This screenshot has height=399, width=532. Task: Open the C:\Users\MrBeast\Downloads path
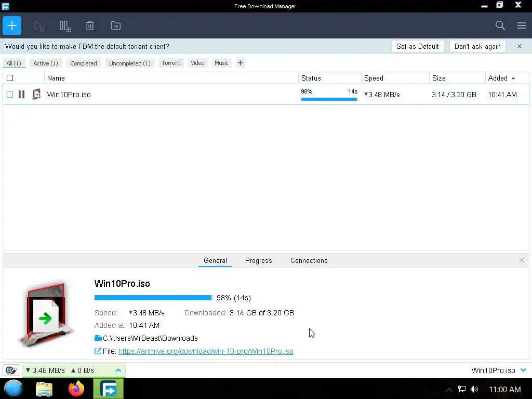point(150,338)
